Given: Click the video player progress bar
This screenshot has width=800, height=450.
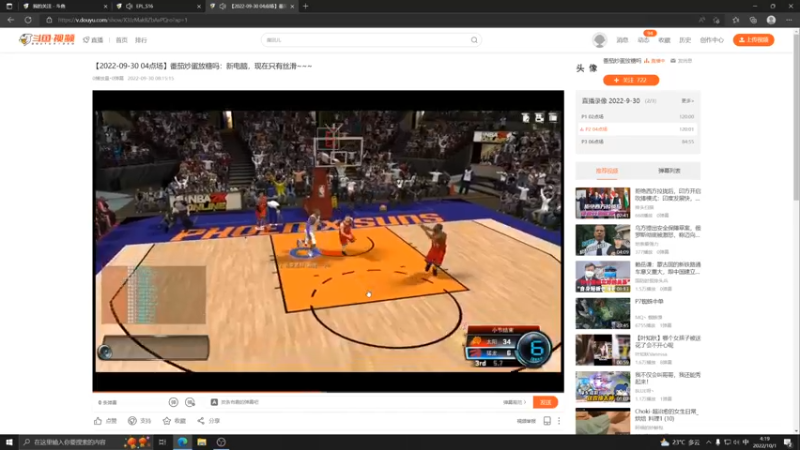Looking at the screenshot, I should 328,391.
